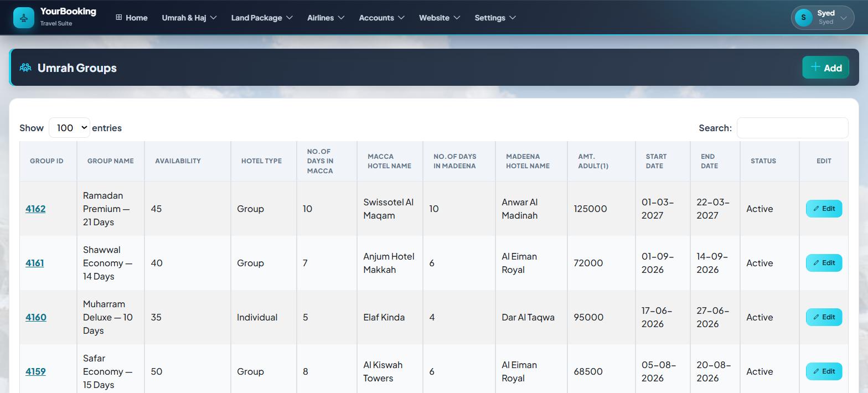The height and width of the screenshot is (393, 868).
Task: Edit the Ramadan Premium group row
Action: click(824, 209)
